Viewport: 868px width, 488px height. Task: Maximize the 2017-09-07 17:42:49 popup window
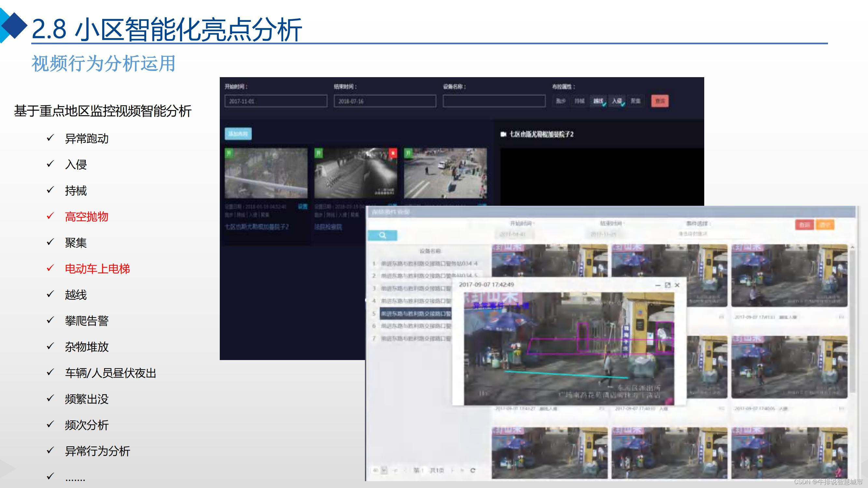pyautogui.click(x=667, y=285)
